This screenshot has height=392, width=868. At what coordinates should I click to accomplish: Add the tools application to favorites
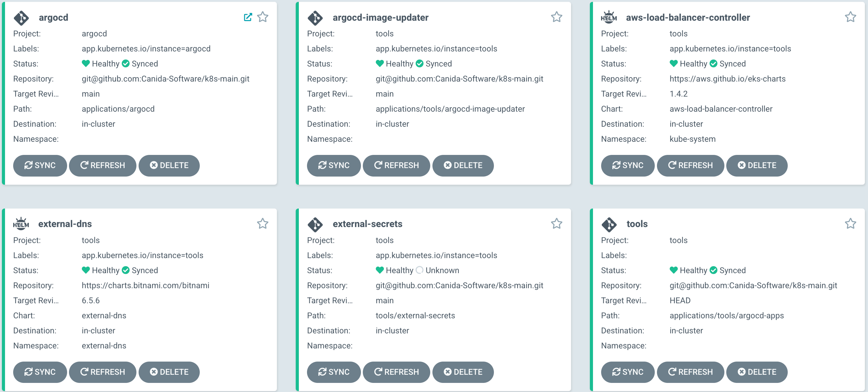point(850,224)
